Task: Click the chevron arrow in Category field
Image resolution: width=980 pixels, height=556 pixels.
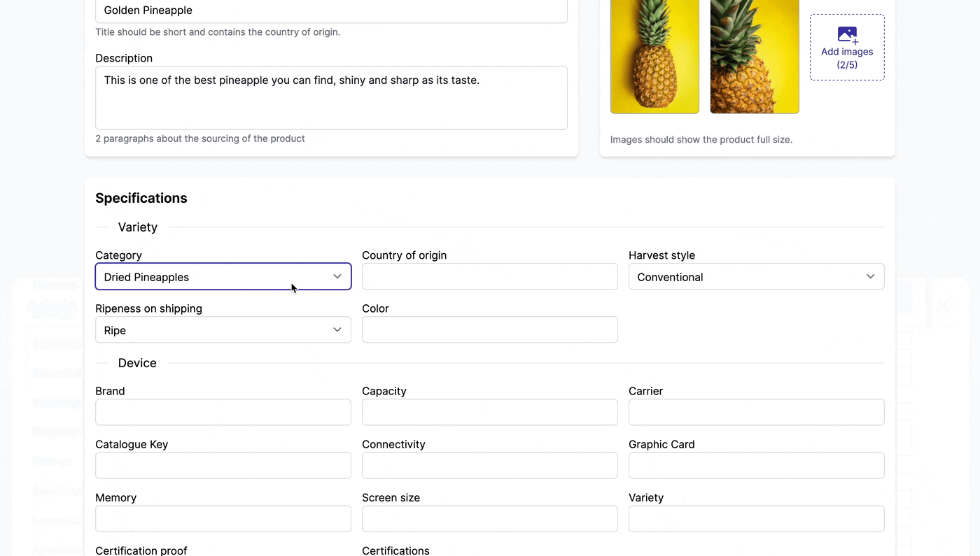Action: tap(337, 277)
